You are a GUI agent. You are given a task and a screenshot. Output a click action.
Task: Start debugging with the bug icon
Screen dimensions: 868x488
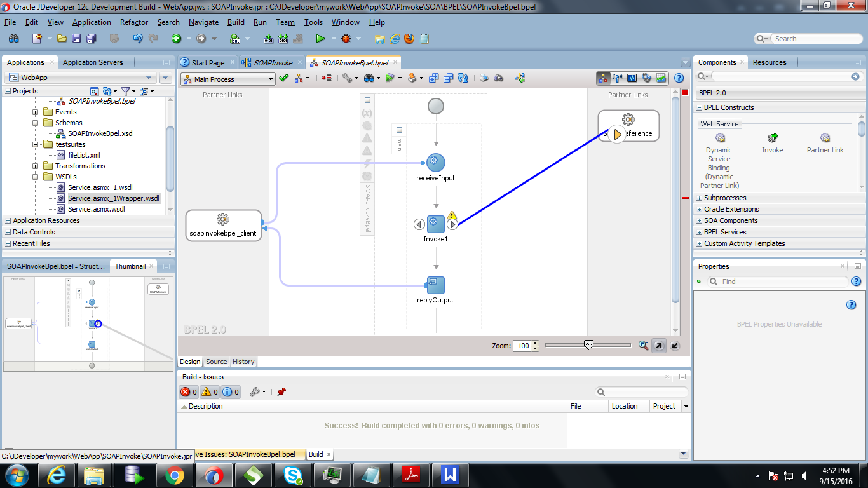[348, 38]
